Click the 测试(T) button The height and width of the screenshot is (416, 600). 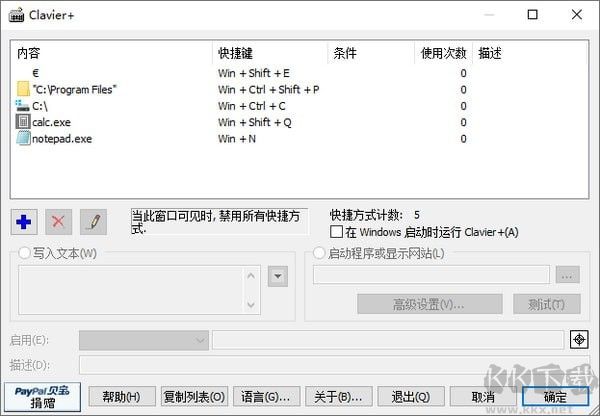pyautogui.click(x=547, y=304)
